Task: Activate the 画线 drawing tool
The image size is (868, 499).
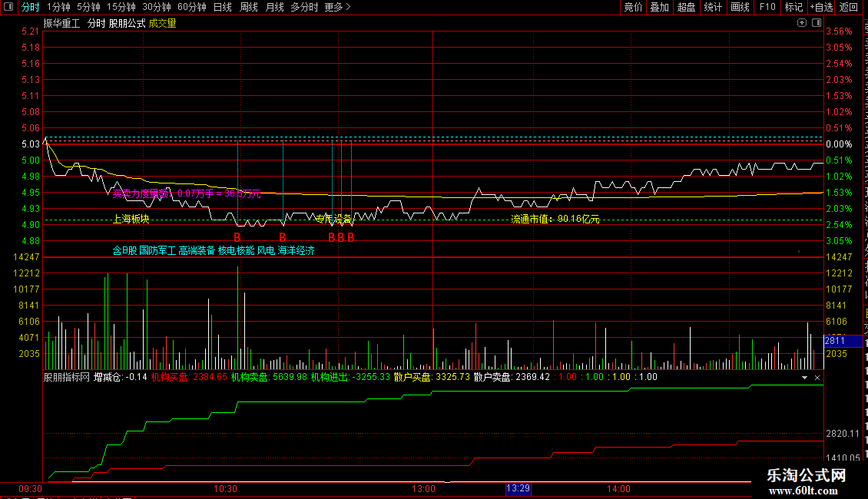Action: tap(740, 7)
